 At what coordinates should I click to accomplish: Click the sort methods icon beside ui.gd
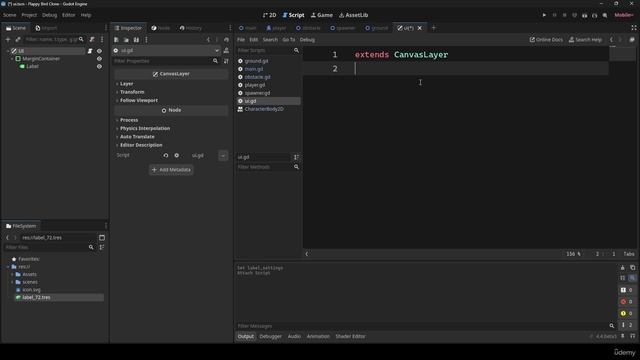(296, 157)
